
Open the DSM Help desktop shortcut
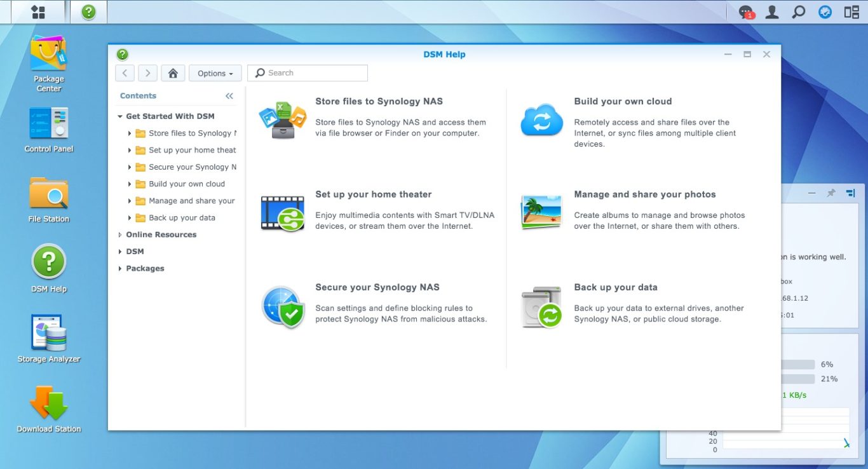coord(49,269)
